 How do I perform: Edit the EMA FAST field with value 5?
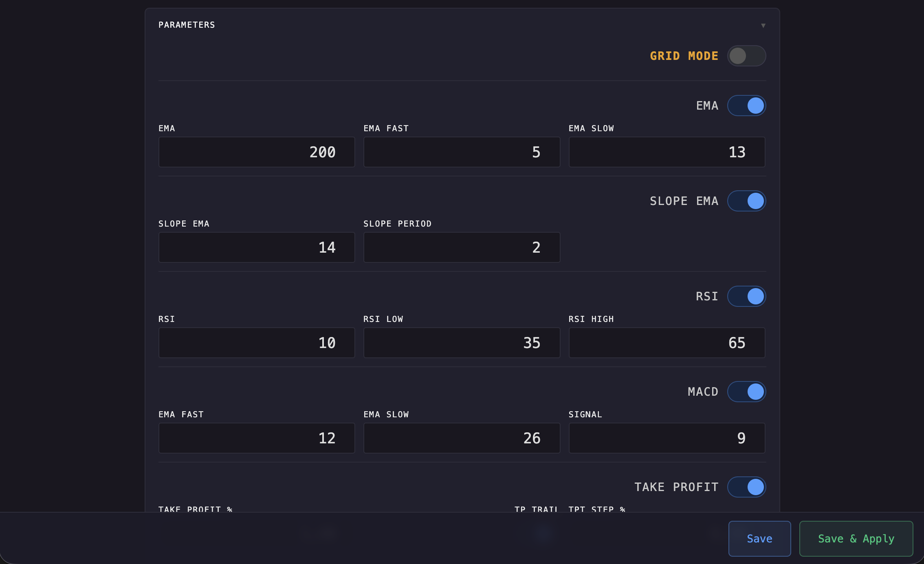pos(462,152)
